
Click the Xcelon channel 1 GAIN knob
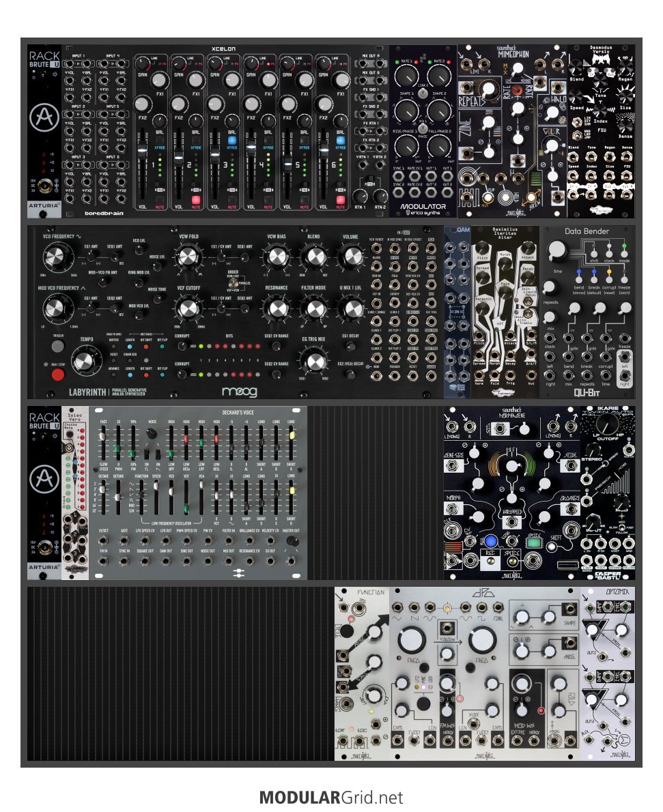click(x=142, y=63)
